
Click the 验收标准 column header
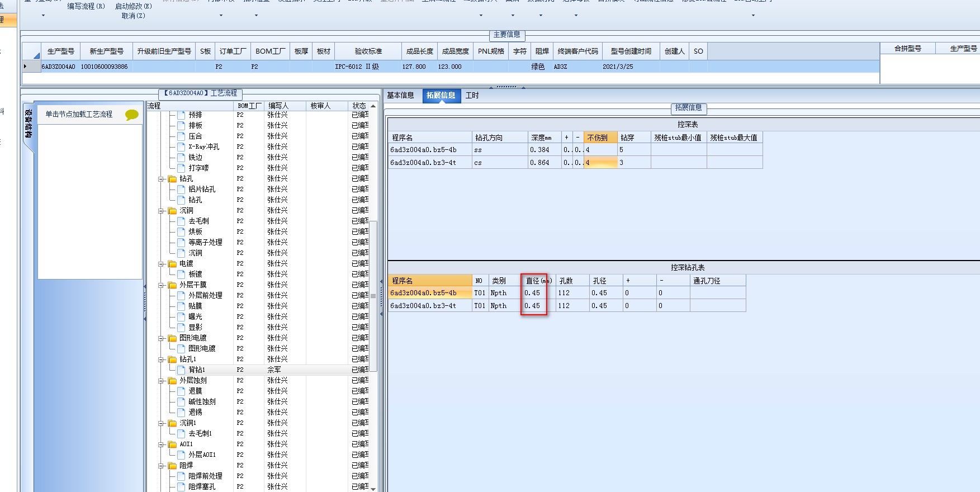point(368,51)
